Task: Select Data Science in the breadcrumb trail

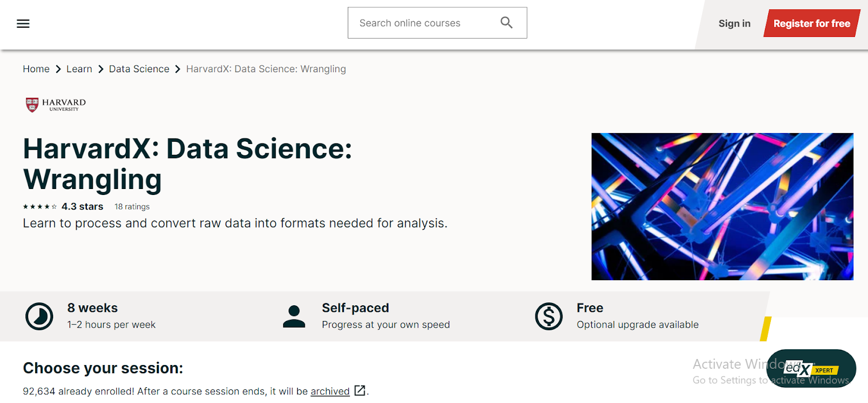Action: 139,69
